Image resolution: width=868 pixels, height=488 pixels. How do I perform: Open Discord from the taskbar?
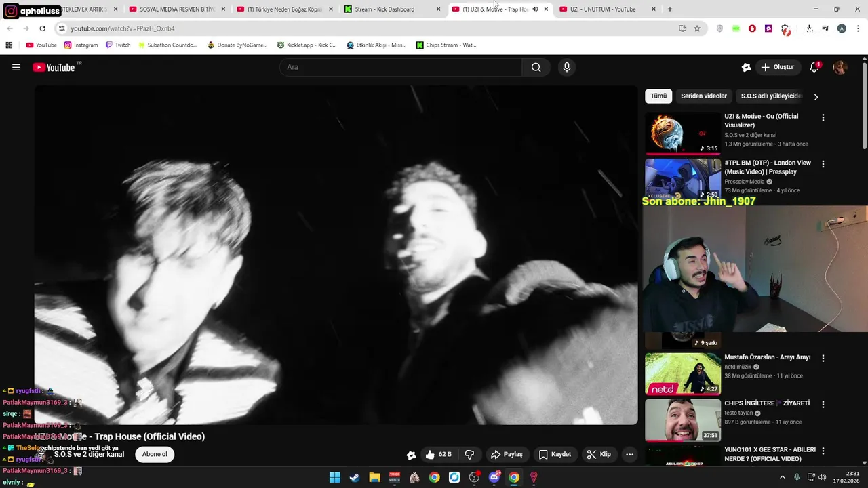[x=494, y=477]
